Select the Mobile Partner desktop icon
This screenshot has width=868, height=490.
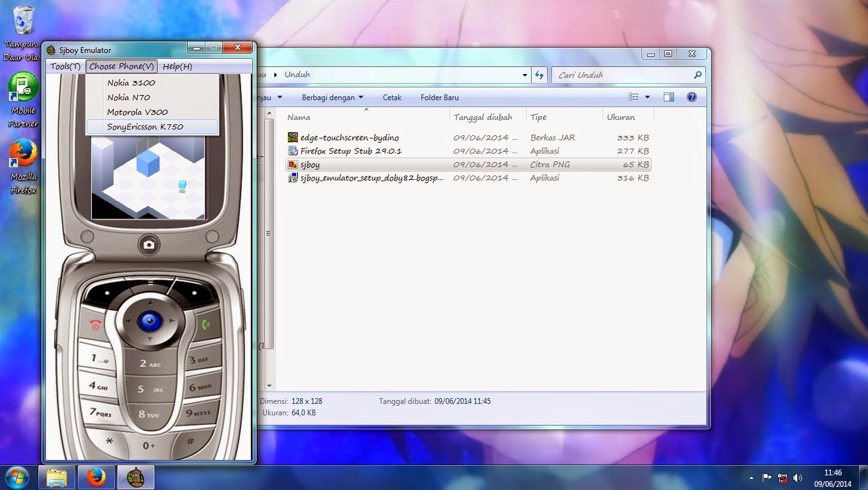(23, 100)
